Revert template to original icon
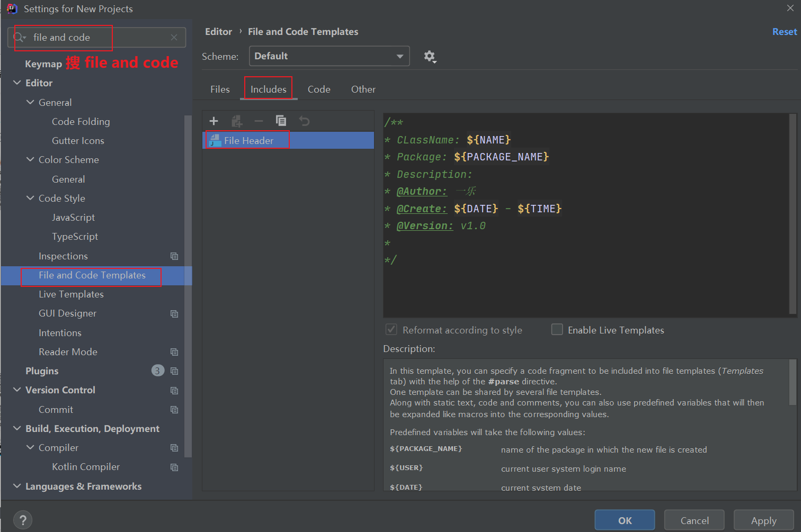The width and height of the screenshot is (801, 532). point(304,121)
